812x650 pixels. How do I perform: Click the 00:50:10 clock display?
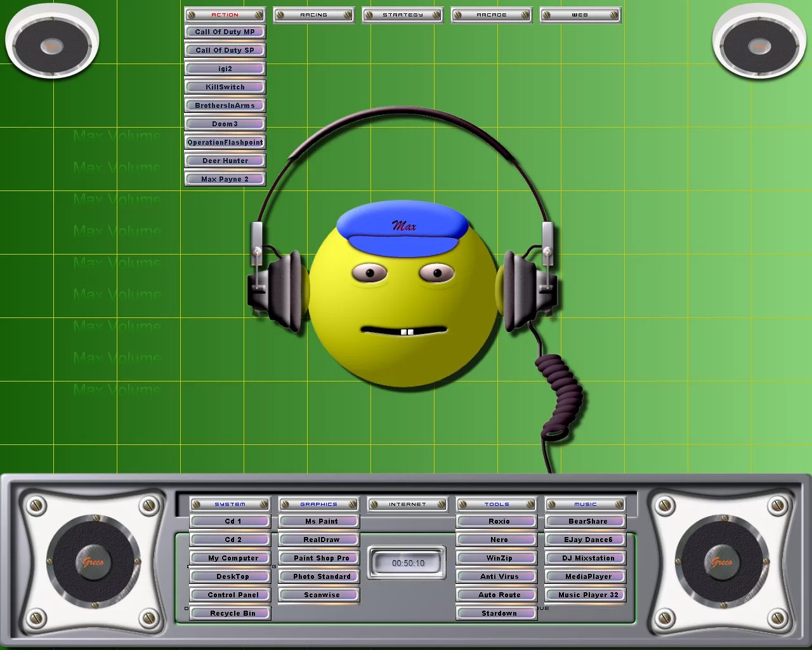[x=408, y=563]
